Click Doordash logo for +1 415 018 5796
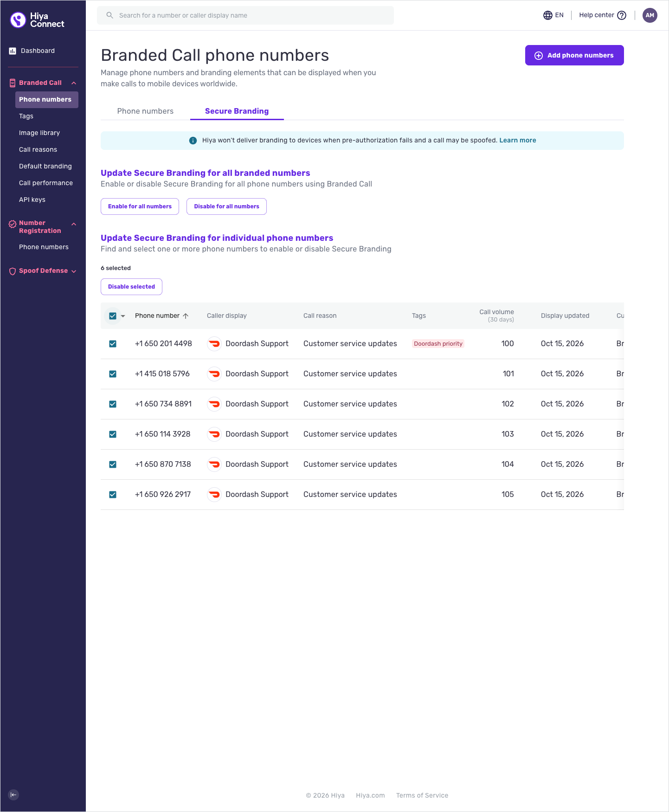Image resolution: width=669 pixels, height=812 pixels. click(x=214, y=374)
